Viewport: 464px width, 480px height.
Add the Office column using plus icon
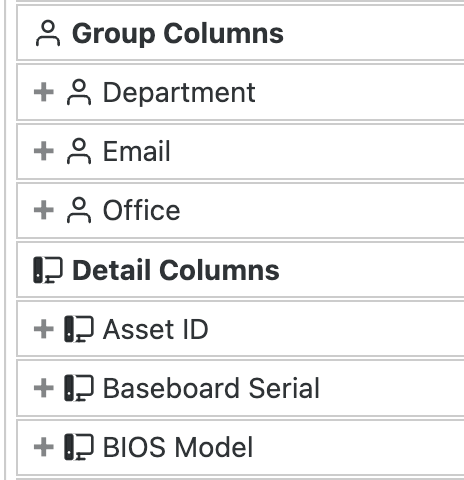[44, 210]
